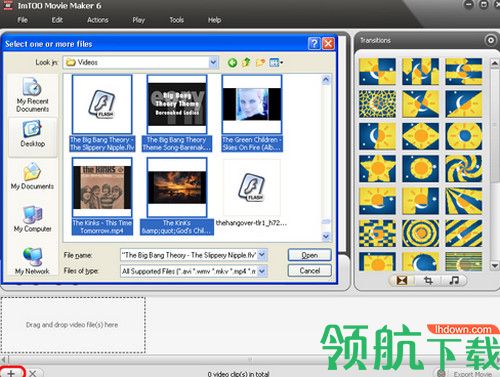500x377 pixels.
Task: Open the Play menu
Action: [139, 20]
